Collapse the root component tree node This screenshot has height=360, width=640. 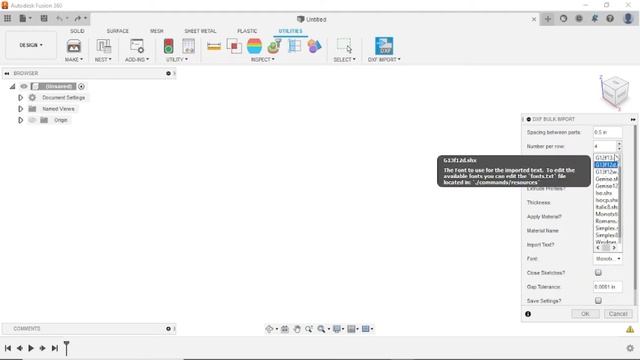(x=13, y=87)
